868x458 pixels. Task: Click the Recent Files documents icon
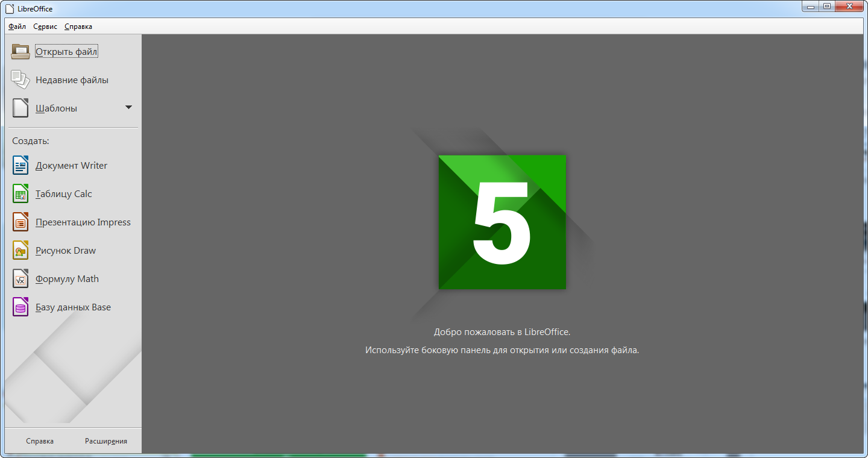(x=20, y=80)
